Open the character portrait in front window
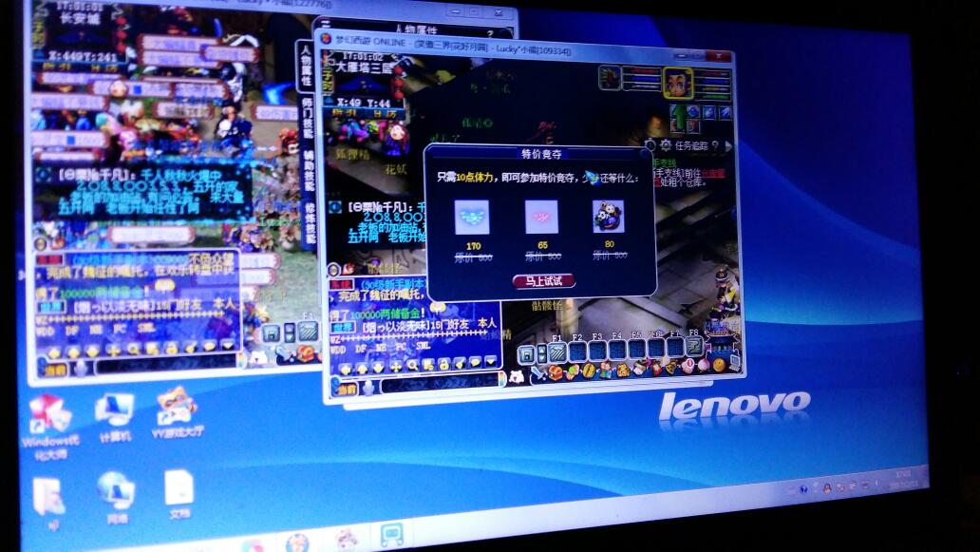This screenshot has width=980, height=552. tap(677, 84)
